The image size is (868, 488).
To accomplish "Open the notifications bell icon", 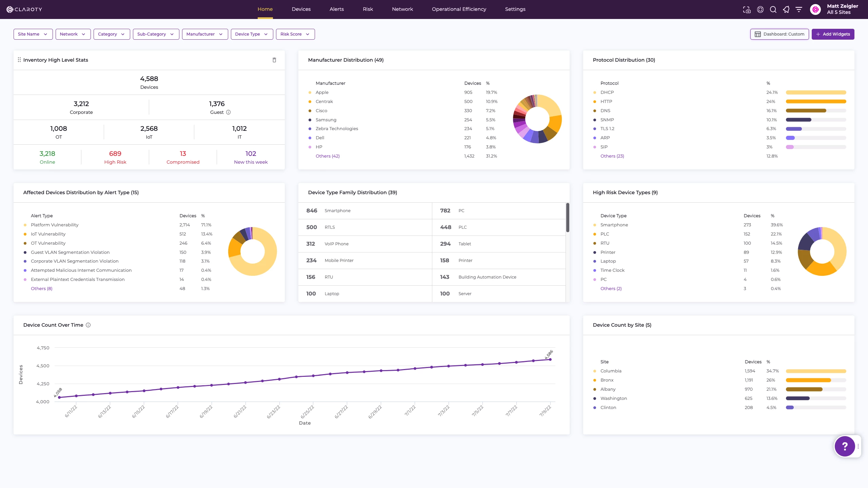I will 786,9.
